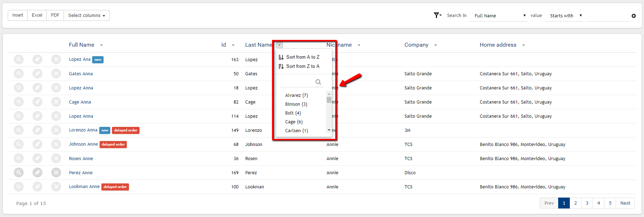The width and height of the screenshot is (644, 217).
Task: Click delayed order tag on Johnson Anne
Action: 113,145
